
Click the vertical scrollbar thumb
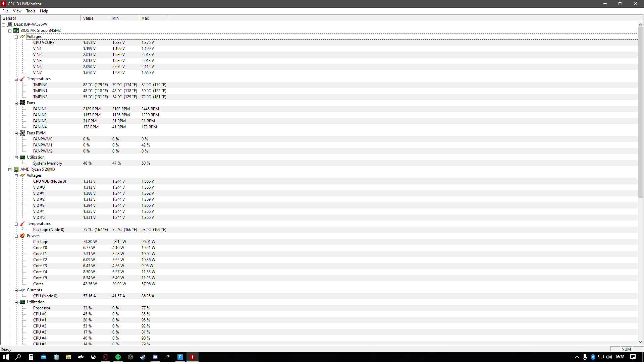(640, 112)
